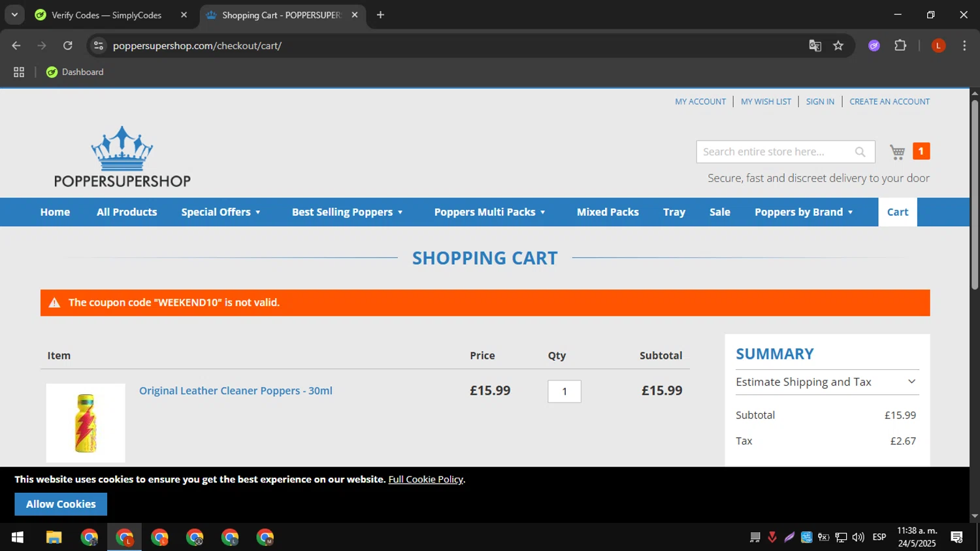This screenshot has width=980, height=551.
Task: Open Sale menu item
Action: pyautogui.click(x=720, y=212)
